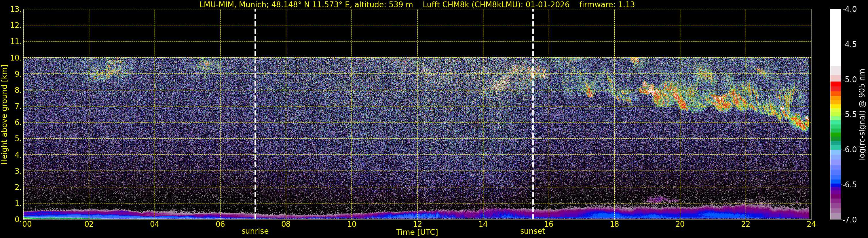Click the height axis tick '11.'
The height and width of the screenshot is (238, 868).
click(16, 42)
